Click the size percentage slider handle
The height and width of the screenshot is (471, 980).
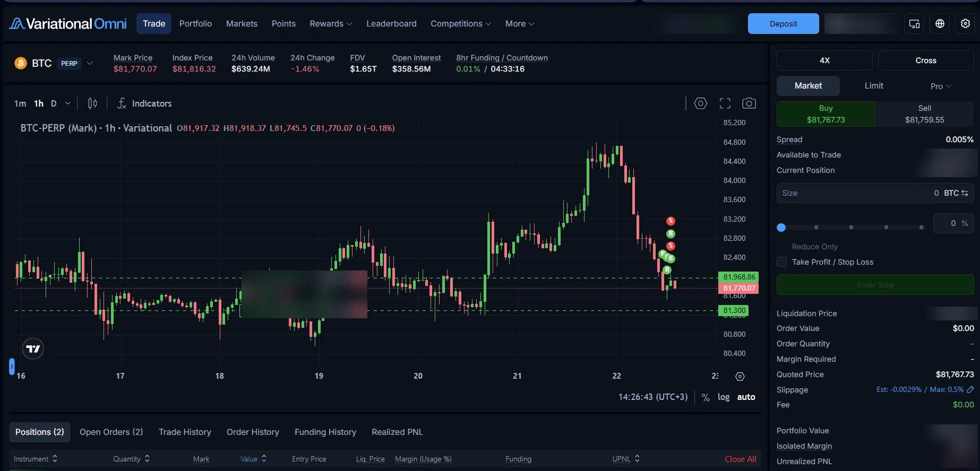(781, 228)
